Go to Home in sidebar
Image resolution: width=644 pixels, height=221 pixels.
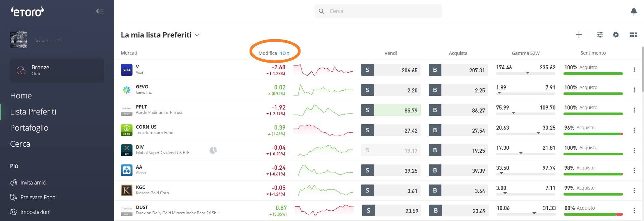click(x=21, y=96)
